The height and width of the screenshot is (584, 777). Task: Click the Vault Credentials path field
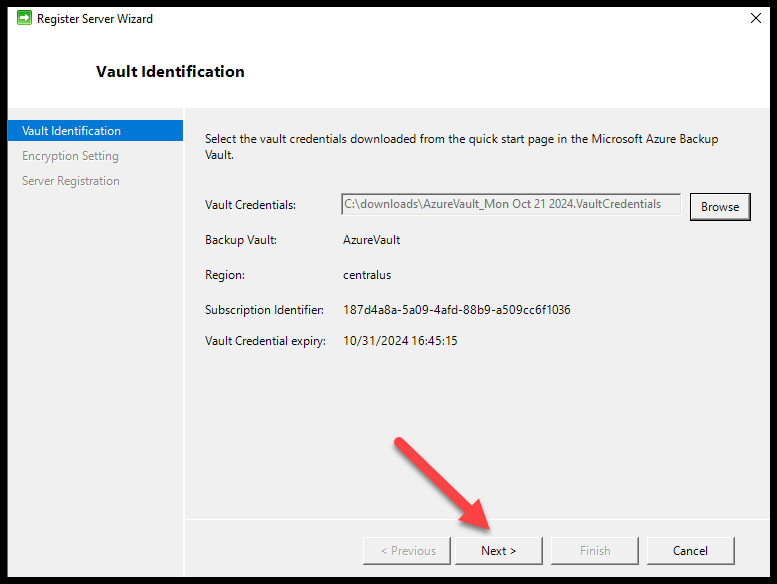coord(511,204)
